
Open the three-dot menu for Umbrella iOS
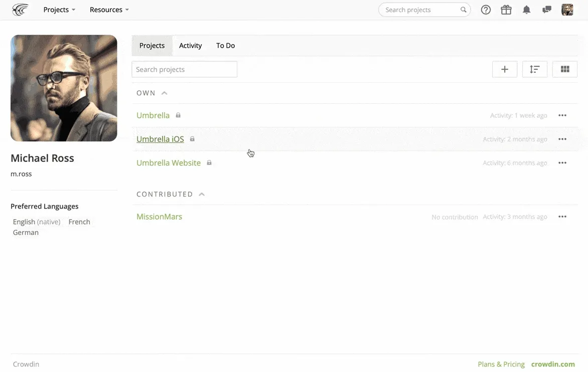(562, 139)
